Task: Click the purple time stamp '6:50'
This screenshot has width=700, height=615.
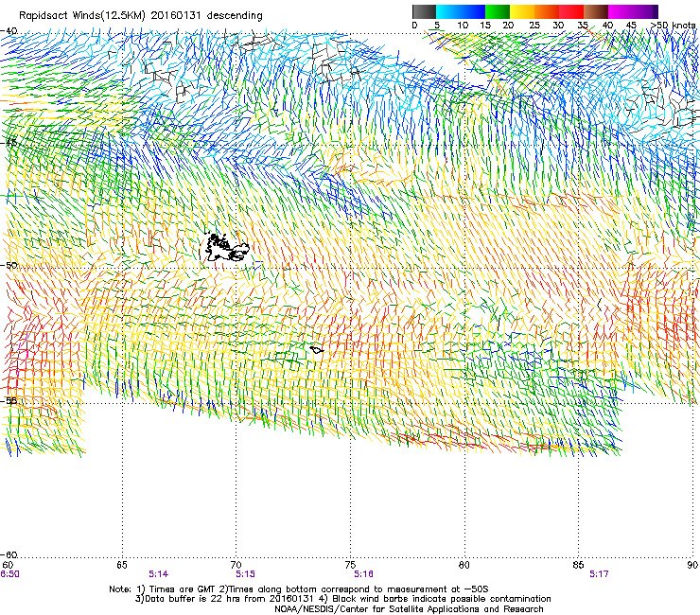Action: (x=9, y=574)
